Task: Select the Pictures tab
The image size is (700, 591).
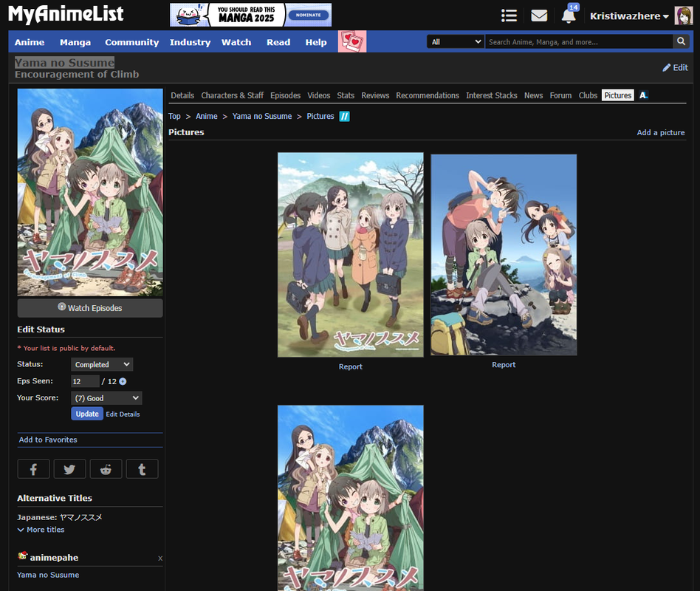Action: point(618,95)
